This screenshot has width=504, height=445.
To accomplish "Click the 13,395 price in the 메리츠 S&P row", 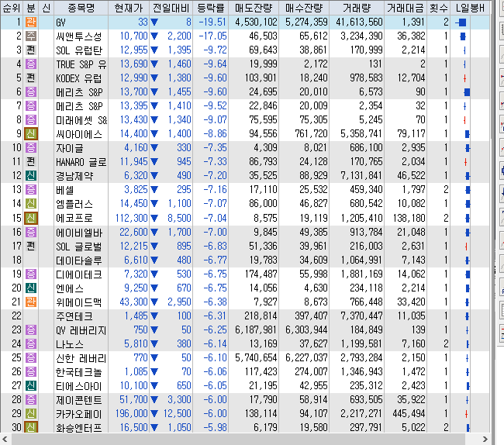I will (x=133, y=105).
